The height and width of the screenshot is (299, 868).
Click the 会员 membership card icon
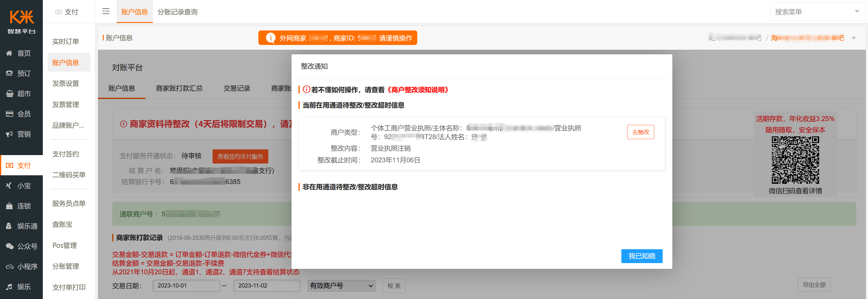click(9, 114)
